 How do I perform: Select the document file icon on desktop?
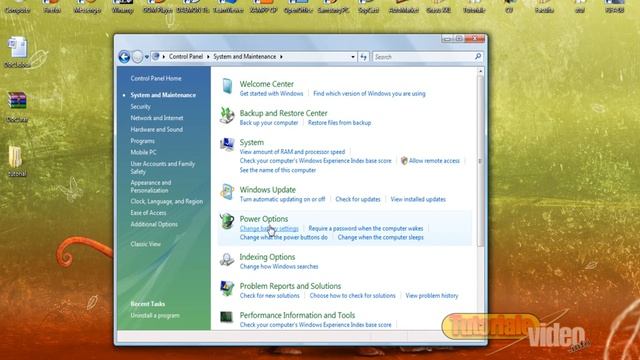18,47
